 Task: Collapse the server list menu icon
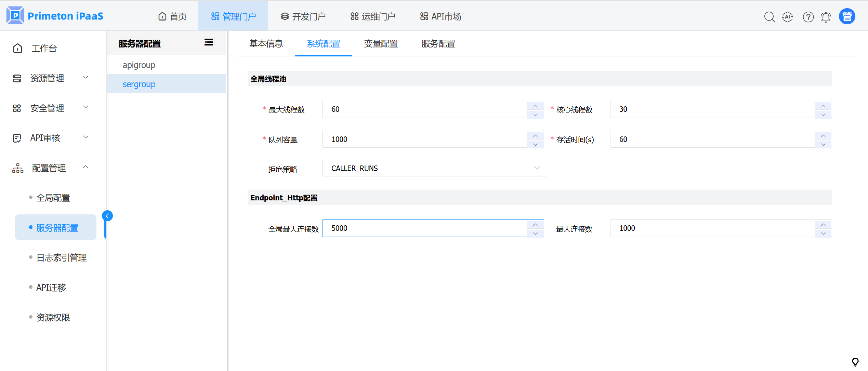(209, 42)
